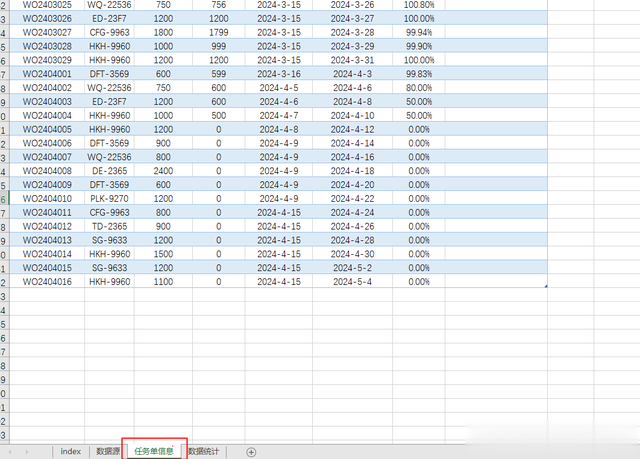Click the next sheet navigation arrow
This screenshot has width=640, height=459.
tap(27, 452)
